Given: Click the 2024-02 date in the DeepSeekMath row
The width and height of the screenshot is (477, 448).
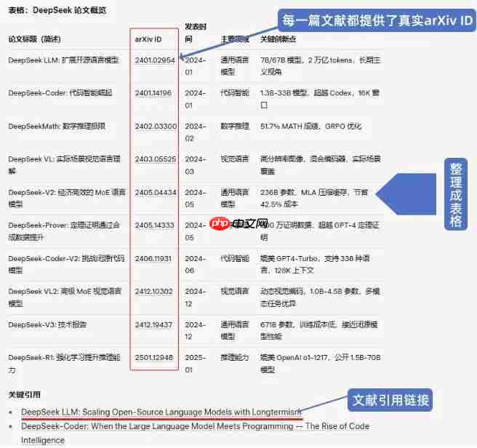Looking at the screenshot, I should (x=196, y=132).
